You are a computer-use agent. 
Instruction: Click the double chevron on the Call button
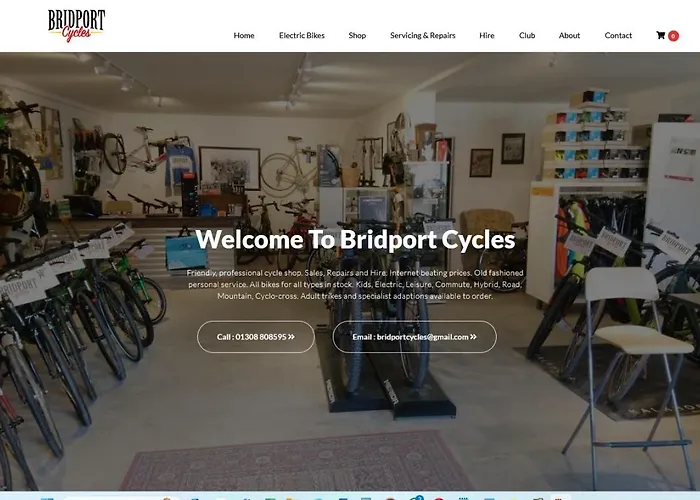point(292,337)
